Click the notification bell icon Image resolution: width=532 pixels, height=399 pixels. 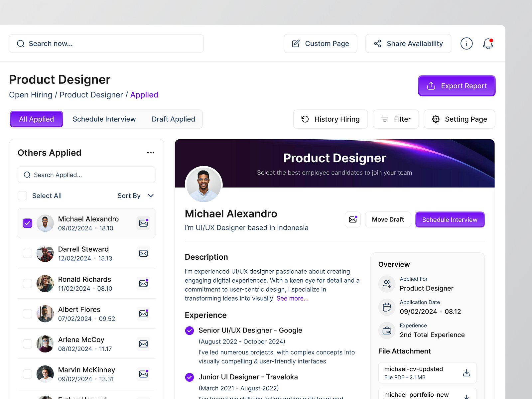(488, 44)
